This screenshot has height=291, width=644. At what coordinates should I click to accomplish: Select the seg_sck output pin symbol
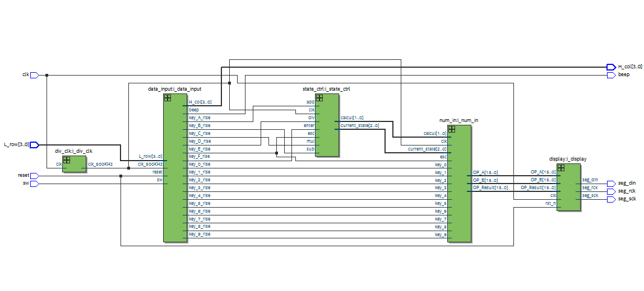click(x=611, y=199)
